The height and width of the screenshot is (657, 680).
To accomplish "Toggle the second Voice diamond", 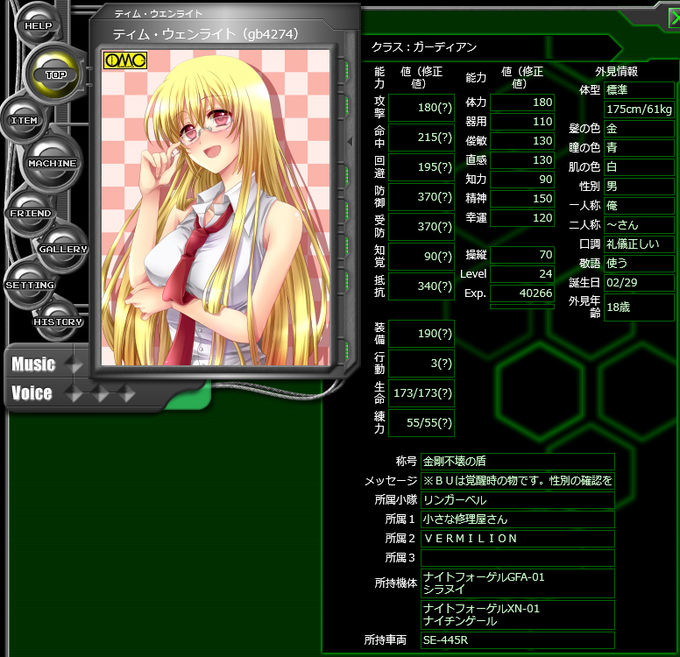I will (101, 394).
